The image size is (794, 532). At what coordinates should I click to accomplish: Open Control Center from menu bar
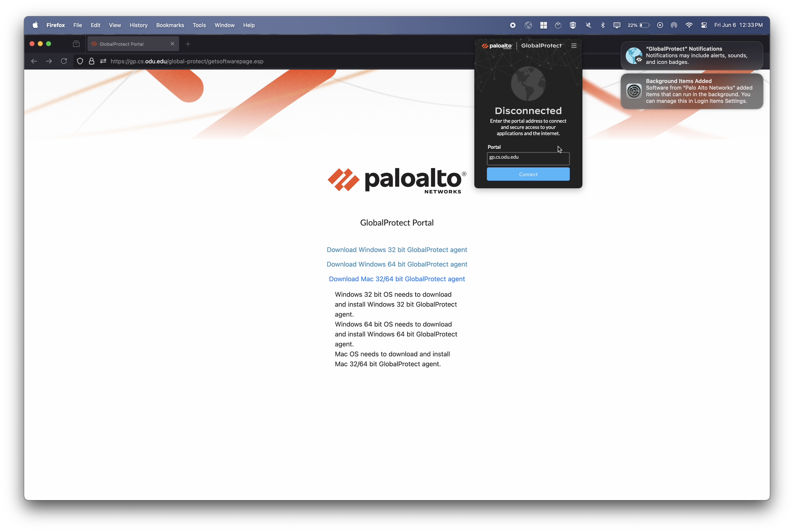[704, 25]
